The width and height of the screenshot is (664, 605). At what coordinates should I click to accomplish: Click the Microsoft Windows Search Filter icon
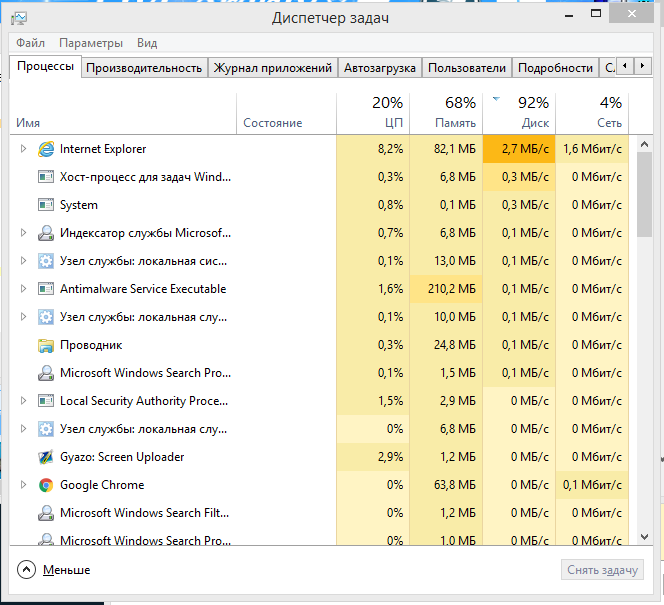pyautogui.click(x=46, y=513)
